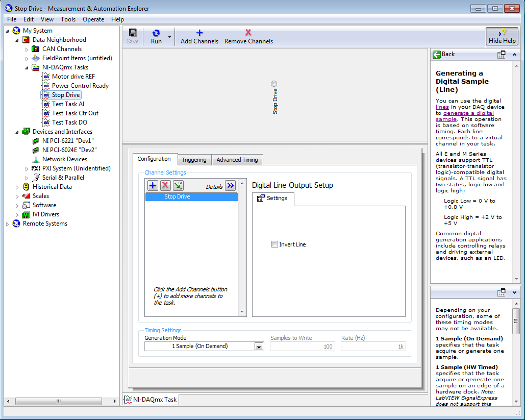Screen dimensions: 525x420
Task: Click the lower help pane scrollbar thumb
Action: click(x=516, y=321)
